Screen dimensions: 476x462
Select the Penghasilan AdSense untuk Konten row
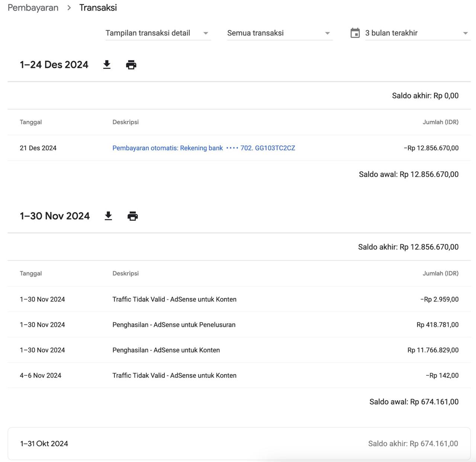pyautogui.click(x=166, y=350)
